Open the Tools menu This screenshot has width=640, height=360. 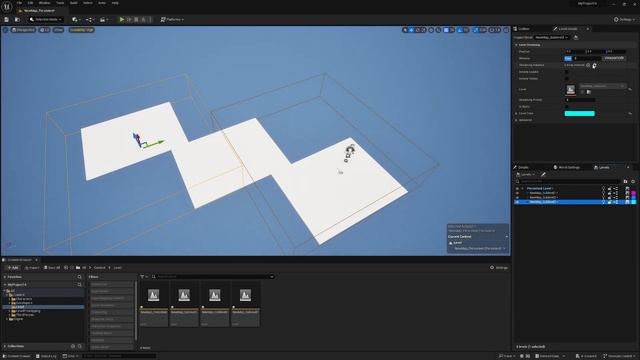coord(60,3)
